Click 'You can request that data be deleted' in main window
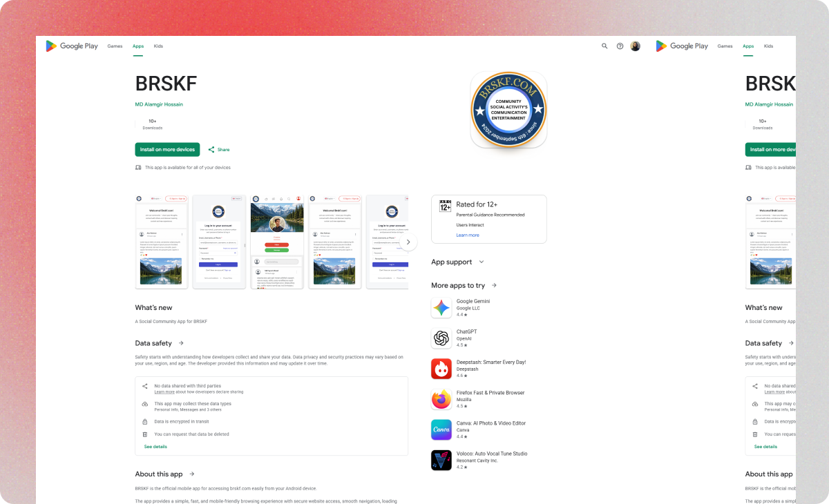 [192, 434]
